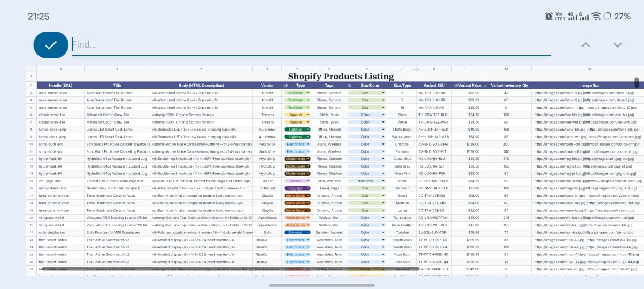Screen dimensions: 644x289
Task: Open Accessories dropdown in Tan Leather row
Action: (x=297, y=218)
